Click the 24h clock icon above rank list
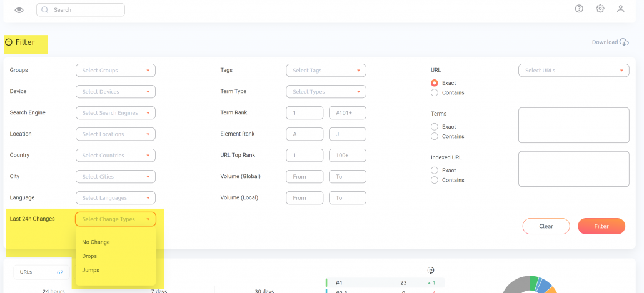 click(430, 270)
